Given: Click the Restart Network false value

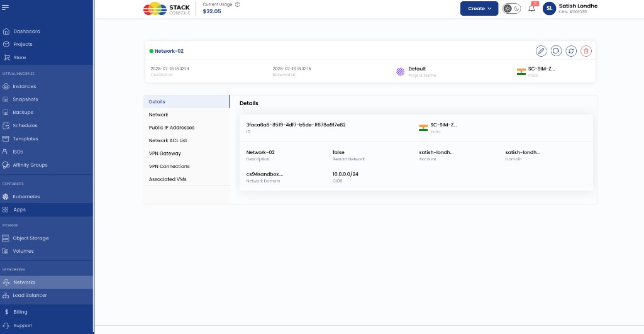Looking at the screenshot, I should (x=338, y=152).
